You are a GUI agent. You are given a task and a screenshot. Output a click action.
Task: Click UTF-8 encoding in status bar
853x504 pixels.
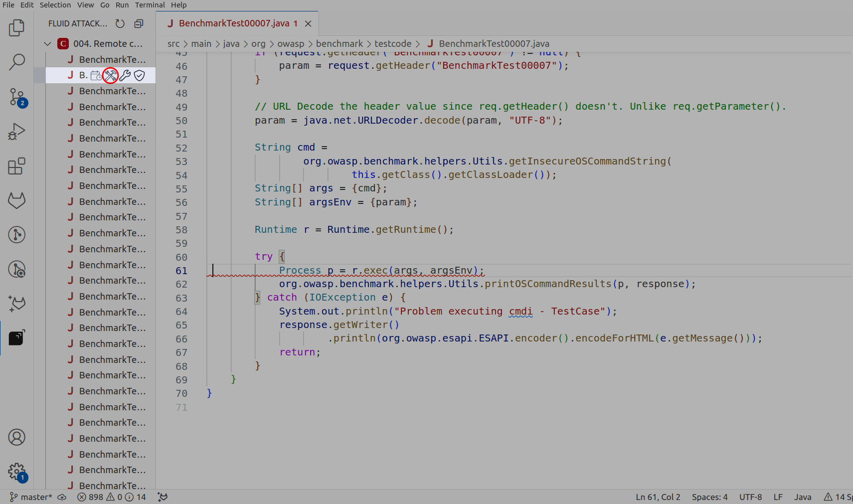tap(751, 497)
